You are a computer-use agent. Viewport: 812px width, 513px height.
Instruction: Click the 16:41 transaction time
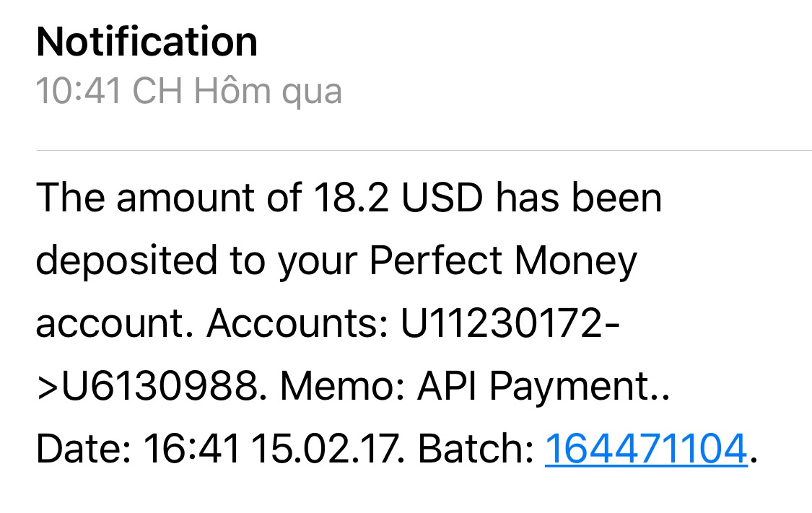(x=191, y=449)
